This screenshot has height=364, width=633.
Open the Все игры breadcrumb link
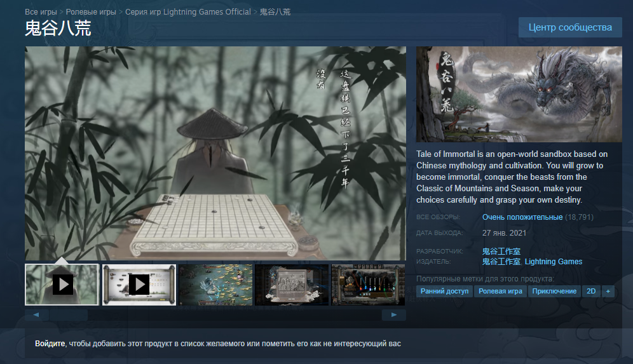[41, 11]
